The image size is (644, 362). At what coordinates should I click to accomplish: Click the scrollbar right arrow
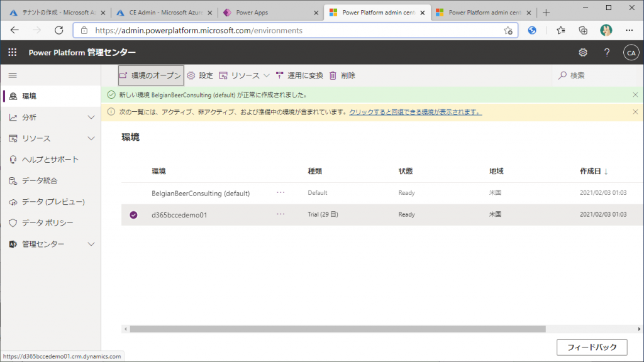(x=639, y=329)
